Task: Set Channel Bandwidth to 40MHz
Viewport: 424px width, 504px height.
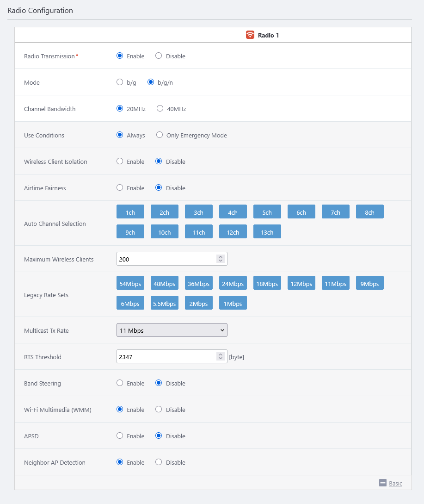Action: 160,109
